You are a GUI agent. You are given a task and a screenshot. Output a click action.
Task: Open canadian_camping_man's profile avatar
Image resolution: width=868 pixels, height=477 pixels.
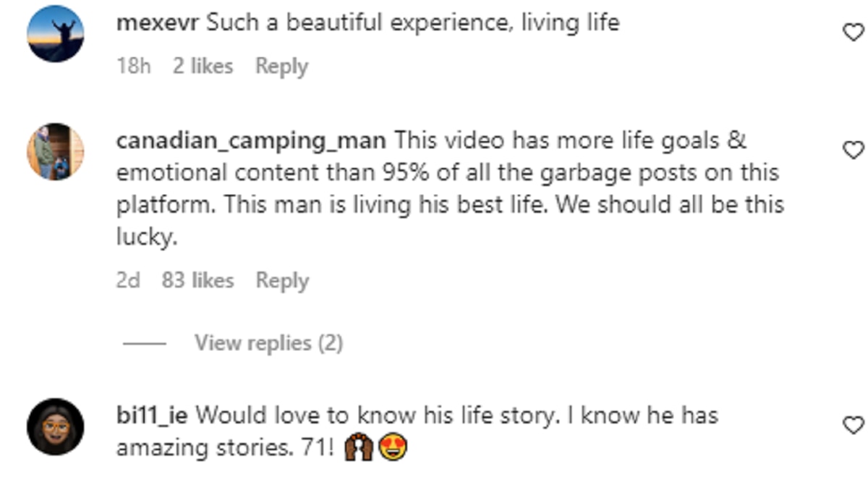56,151
